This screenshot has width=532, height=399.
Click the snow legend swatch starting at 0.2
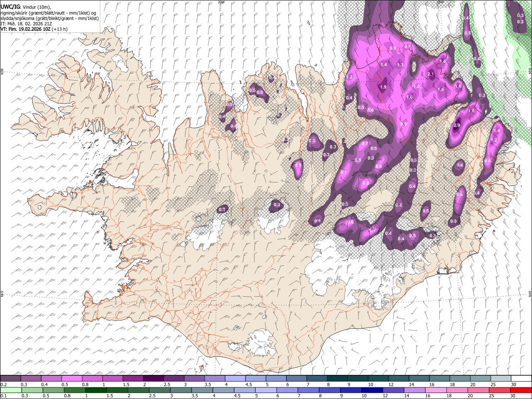[x=11, y=379]
